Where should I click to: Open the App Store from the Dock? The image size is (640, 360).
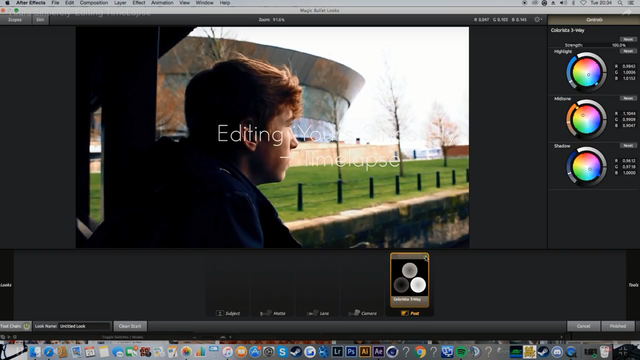(255, 351)
